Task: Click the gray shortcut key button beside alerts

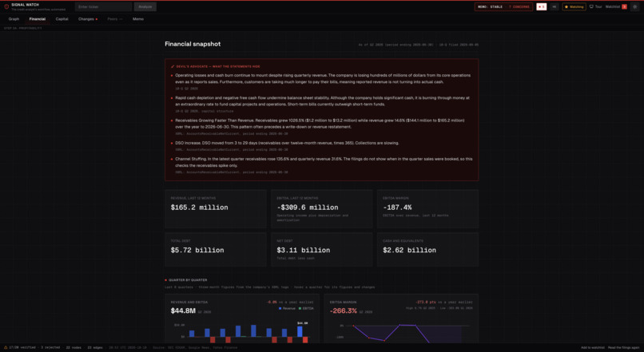Action: [x=554, y=6]
